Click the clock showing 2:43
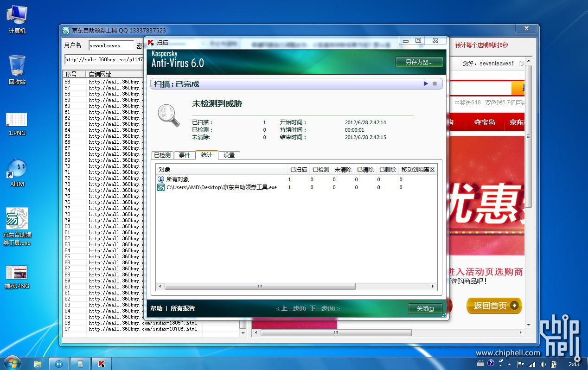Image resolution: width=588 pixels, height=370 pixels. (x=574, y=364)
